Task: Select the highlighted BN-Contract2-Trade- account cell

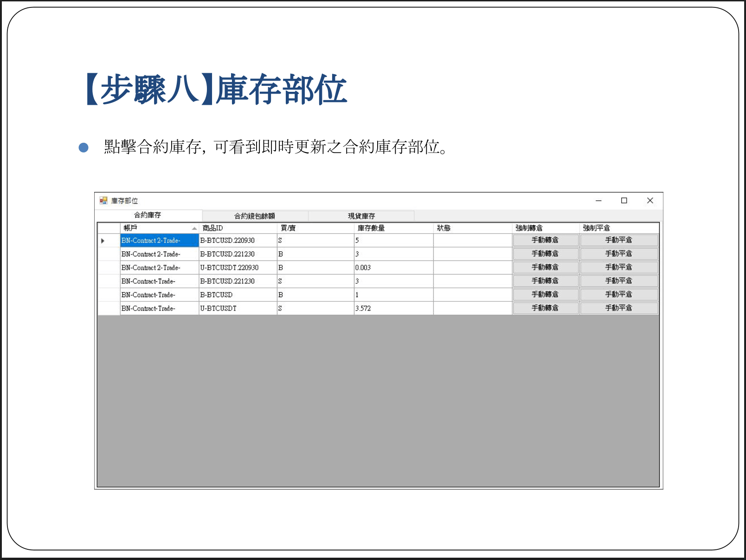Action: (x=160, y=241)
